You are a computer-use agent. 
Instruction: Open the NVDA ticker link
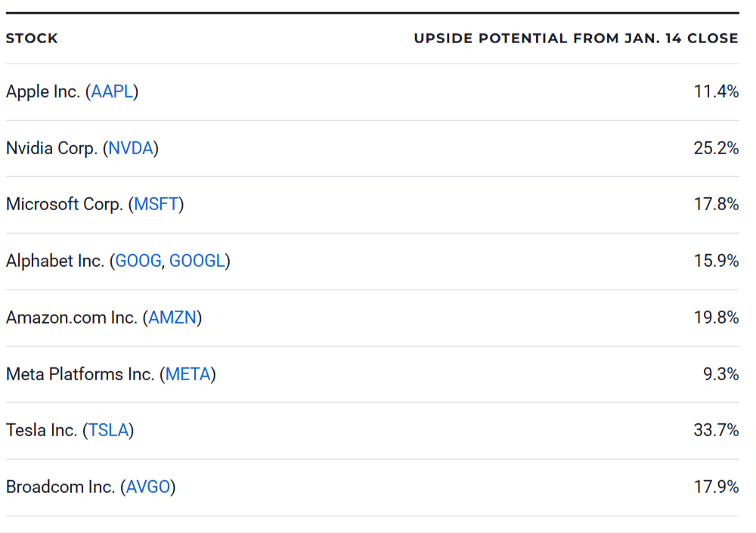coord(131,148)
